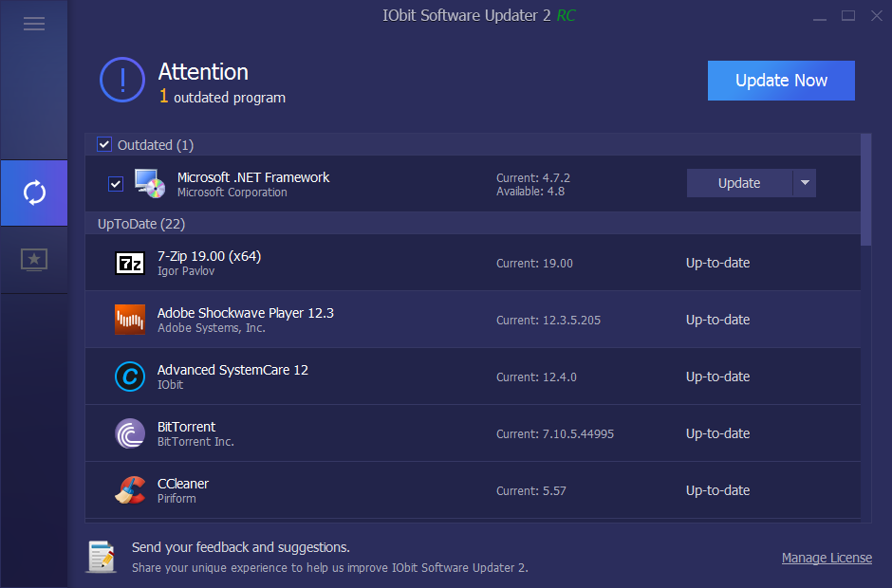This screenshot has width=892, height=588.
Task: Click 'Current: 12.4.0' version text
Action: pos(536,377)
